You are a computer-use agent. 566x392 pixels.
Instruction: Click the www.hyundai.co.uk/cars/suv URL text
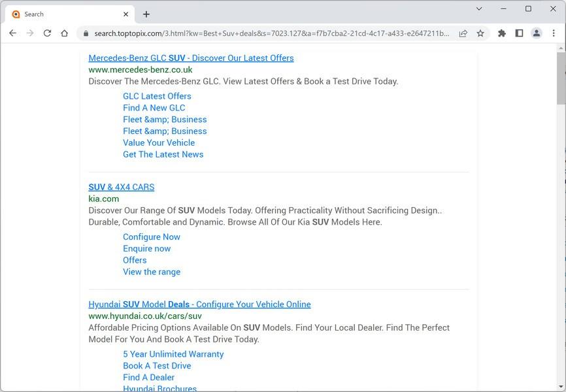tap(145, 316)
